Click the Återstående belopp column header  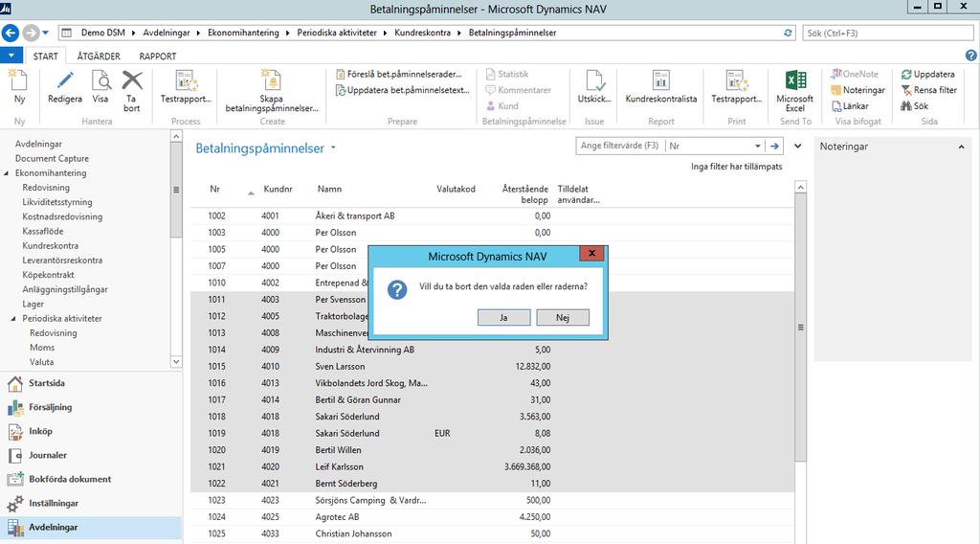click(x=525, y=193)
